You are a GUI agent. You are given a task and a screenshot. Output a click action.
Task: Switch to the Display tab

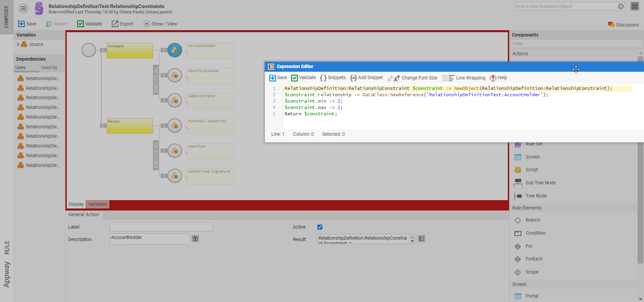coord(76,204)
